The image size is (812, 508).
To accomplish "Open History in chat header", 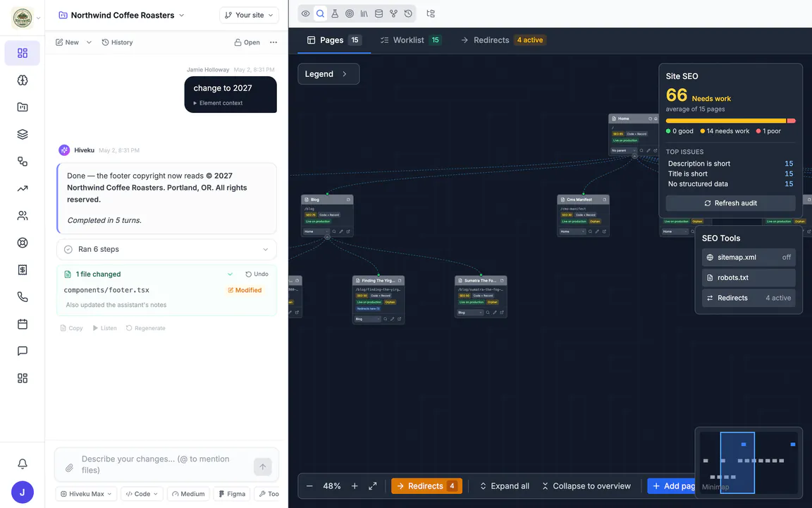I will tap(117, 42).
